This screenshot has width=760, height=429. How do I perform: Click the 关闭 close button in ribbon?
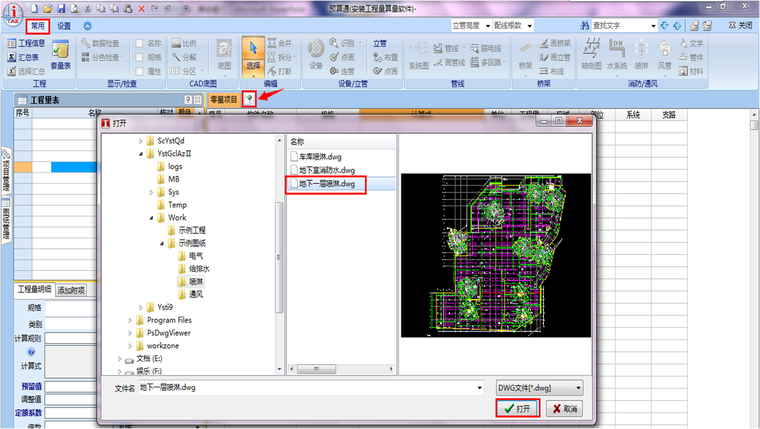click(741, 26)
